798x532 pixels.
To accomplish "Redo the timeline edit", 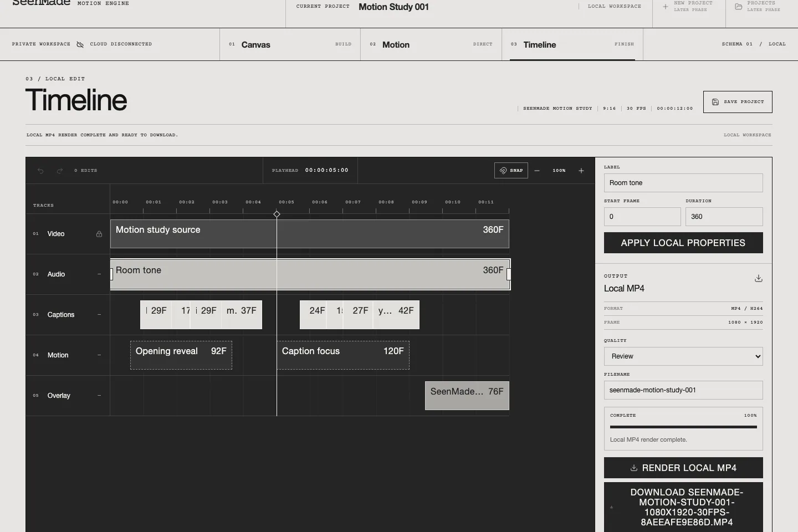I will pyautogui.click(x=59, y=171).
